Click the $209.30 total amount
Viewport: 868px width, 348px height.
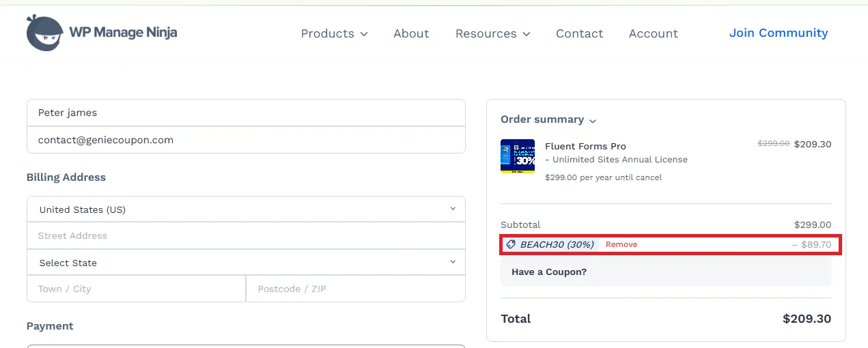[x=807, y=319]
